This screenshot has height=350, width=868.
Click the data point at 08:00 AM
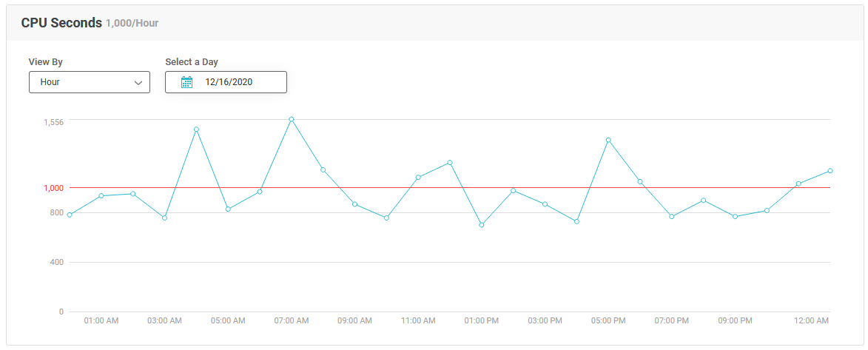(323, 169)
